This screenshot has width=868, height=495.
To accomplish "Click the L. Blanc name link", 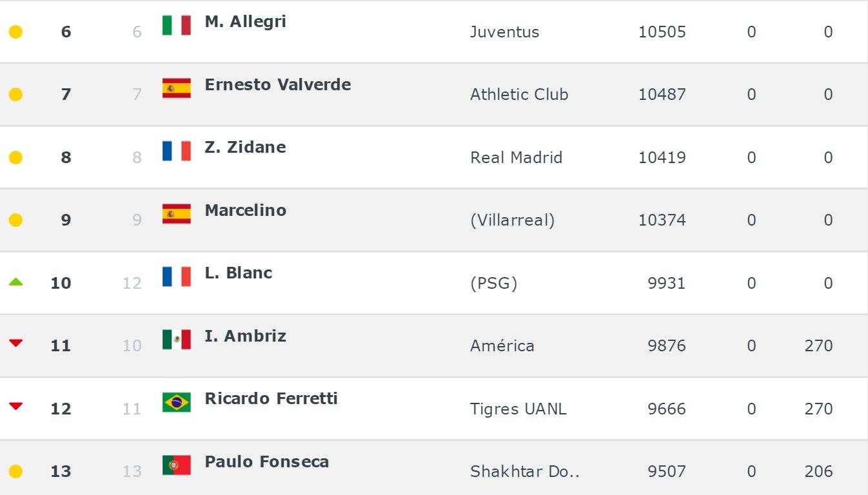I will point(238,273).
